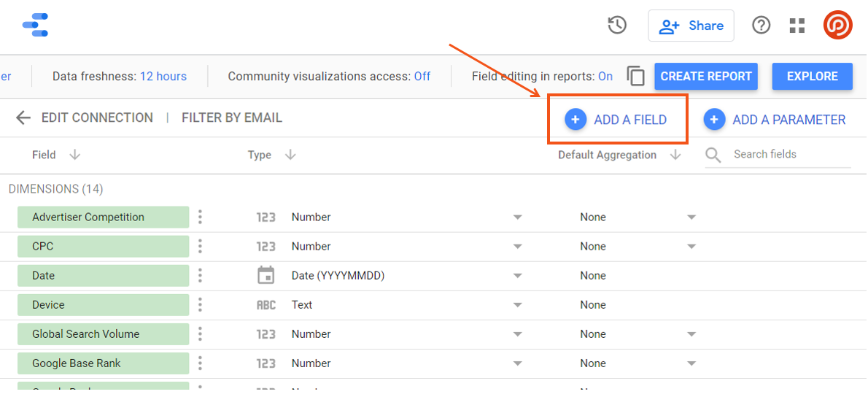
Task: Open three-dot menu for Date field
Action: 200,275
